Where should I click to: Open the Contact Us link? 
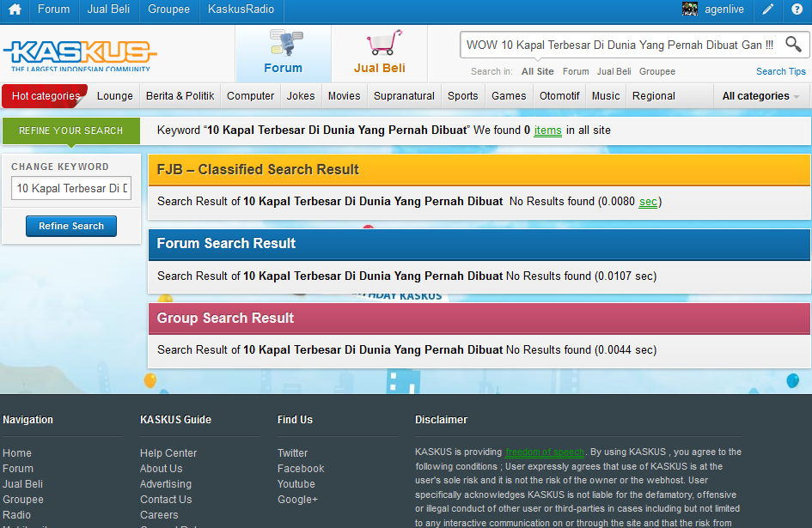coord(166,500)
